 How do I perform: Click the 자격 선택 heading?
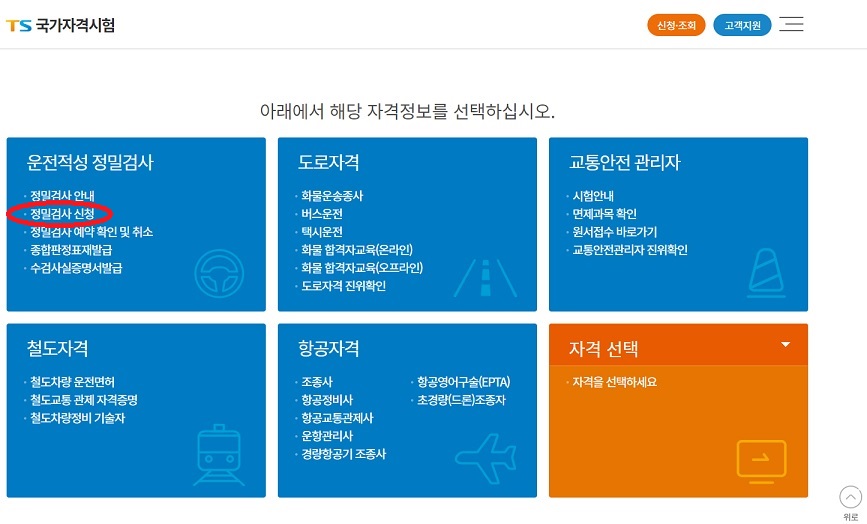coord(603,349)
